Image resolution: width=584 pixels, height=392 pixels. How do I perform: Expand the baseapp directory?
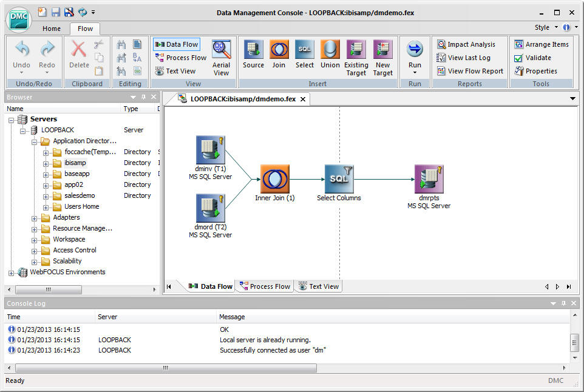(46, 175)
